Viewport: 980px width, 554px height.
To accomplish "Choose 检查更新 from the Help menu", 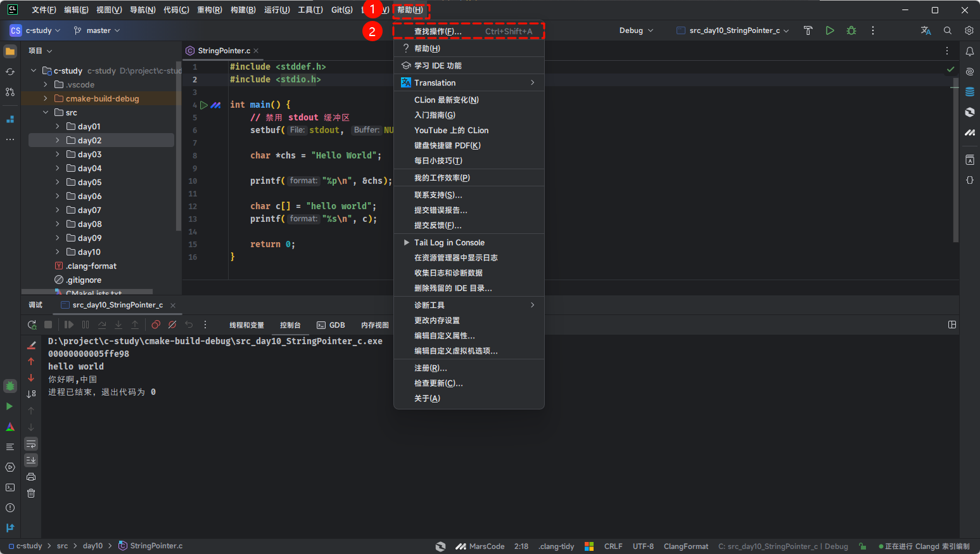I will pos(438,383).
